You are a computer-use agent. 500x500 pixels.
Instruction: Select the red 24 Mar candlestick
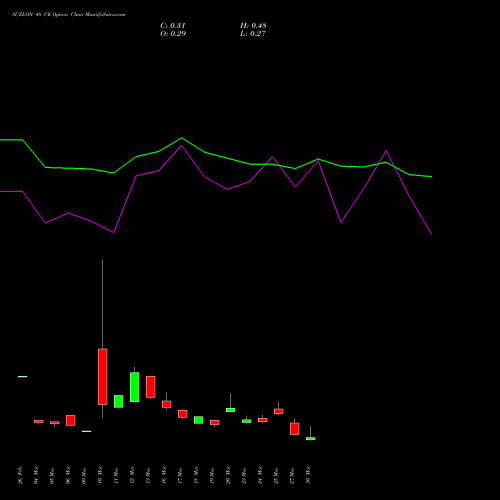click(263, 420)
